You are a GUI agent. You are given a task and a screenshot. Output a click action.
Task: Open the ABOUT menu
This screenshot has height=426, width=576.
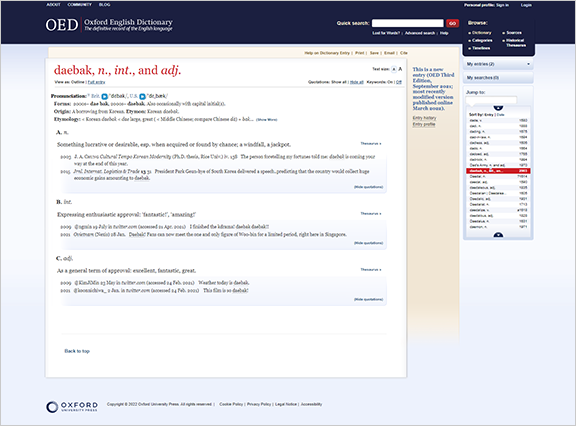(x=53, y=5)
